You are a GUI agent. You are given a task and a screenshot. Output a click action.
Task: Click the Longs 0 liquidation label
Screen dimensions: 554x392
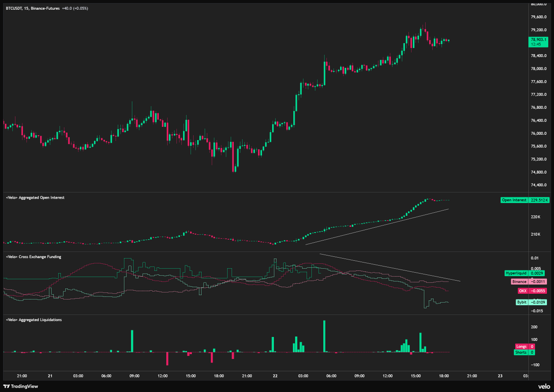tap(525, 346)
